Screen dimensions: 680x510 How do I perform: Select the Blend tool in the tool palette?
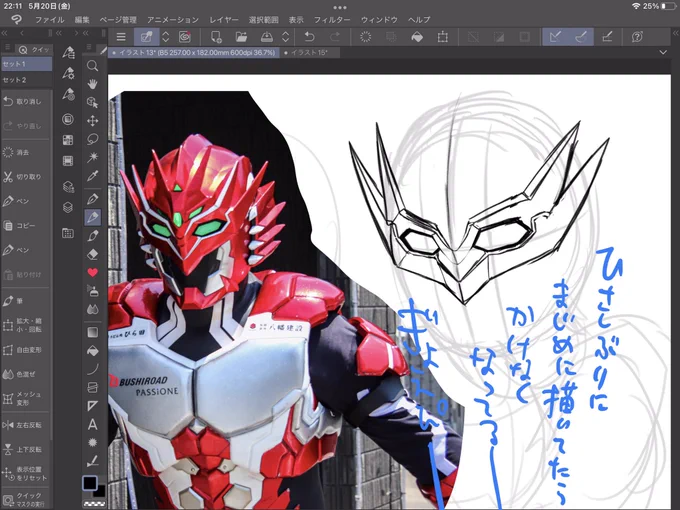pyautogui.click(x=92, y=309)
